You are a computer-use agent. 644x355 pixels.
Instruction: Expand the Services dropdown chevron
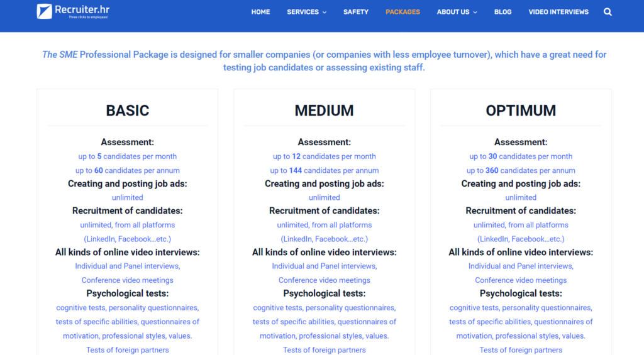click(325, 13)
